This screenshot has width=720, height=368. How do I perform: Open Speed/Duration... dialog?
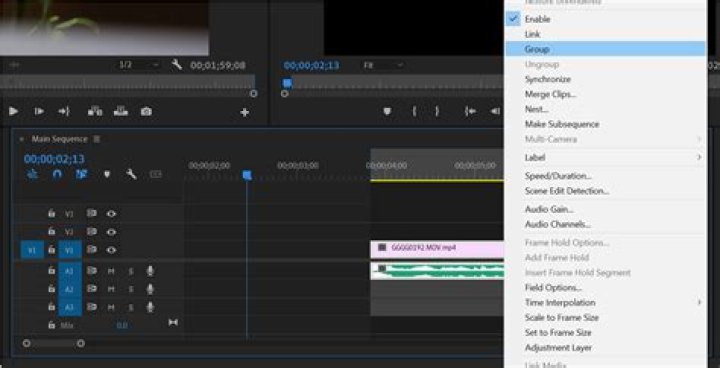pyautogui.click(x=605, y=176)
